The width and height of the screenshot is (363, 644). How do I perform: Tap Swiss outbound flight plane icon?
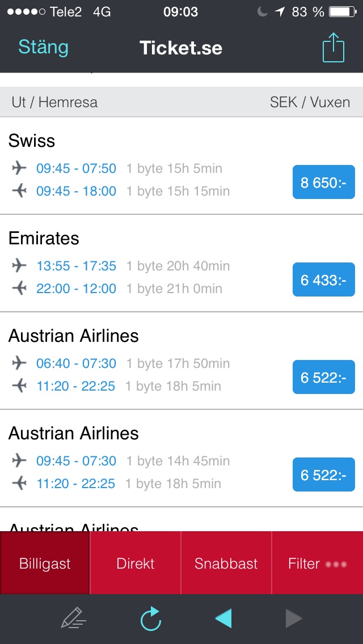tap(19, 168)
